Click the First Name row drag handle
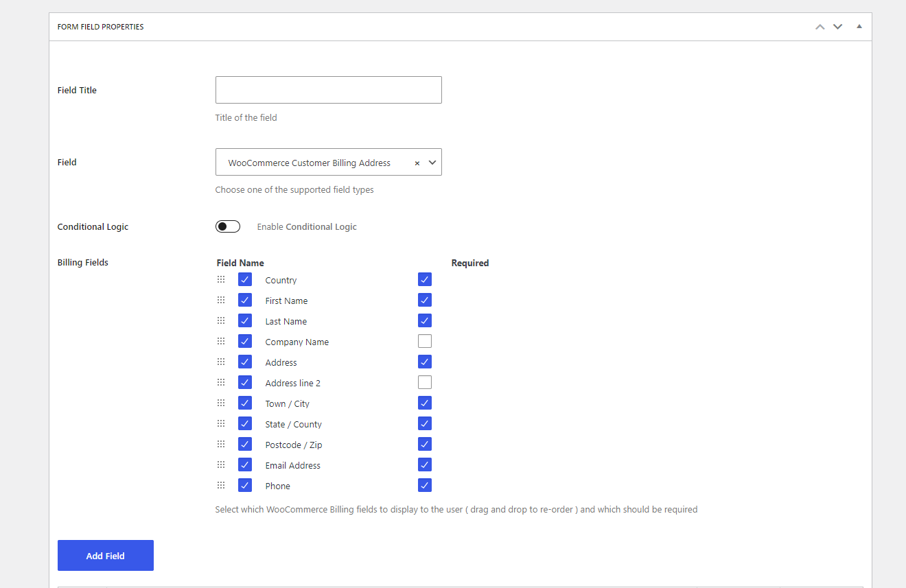The height and width of the screenshot is (588, 906). [x=221, y=300]
